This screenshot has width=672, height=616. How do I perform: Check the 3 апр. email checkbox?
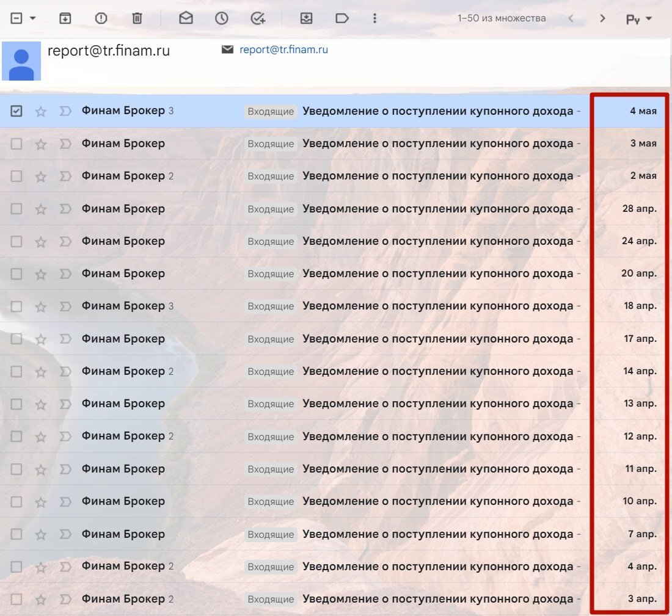pos(16,600)
